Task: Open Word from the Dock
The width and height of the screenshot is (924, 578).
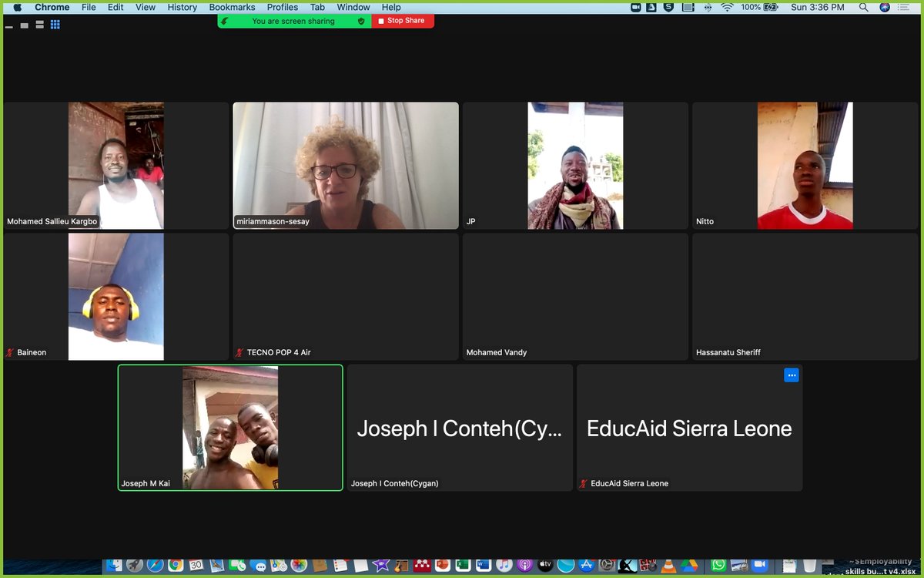Action: point(484,565)
